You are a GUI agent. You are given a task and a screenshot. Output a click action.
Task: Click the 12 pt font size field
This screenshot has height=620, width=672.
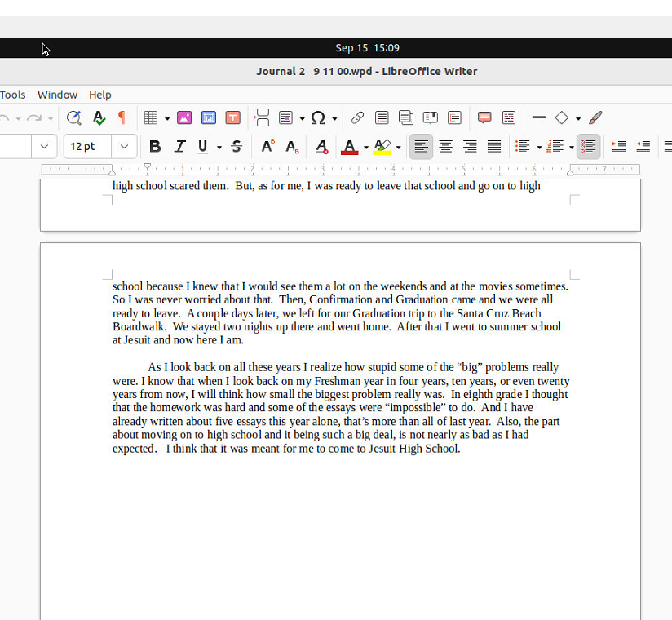87,147
